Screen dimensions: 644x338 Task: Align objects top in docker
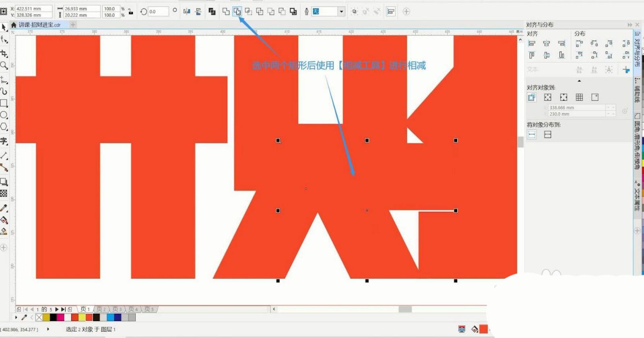(532, 55)
